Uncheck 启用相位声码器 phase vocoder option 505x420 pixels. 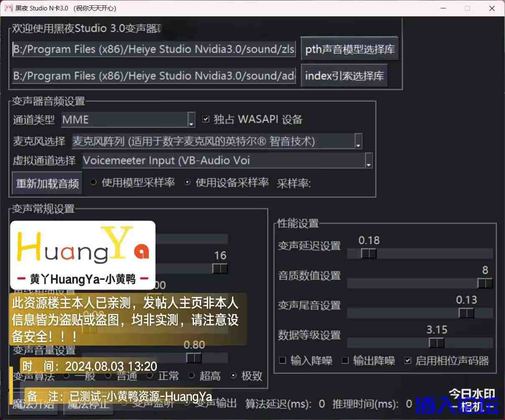[408, 360]
